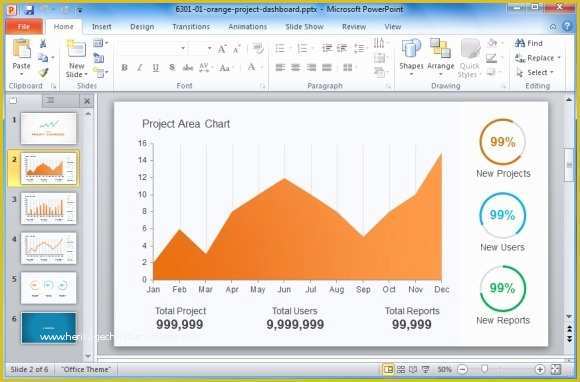Toggle strikethrough abc formatting
The width and height of the screenshot is (580, 382).
(x=188, y=68)
